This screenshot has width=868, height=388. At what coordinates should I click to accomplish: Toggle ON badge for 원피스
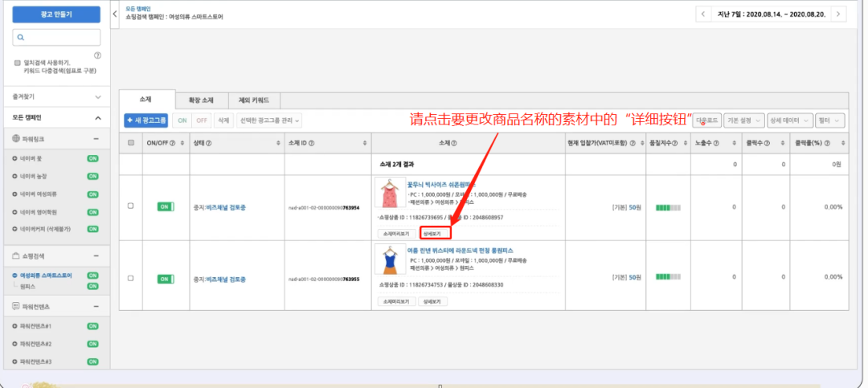[x=92, y=286]
